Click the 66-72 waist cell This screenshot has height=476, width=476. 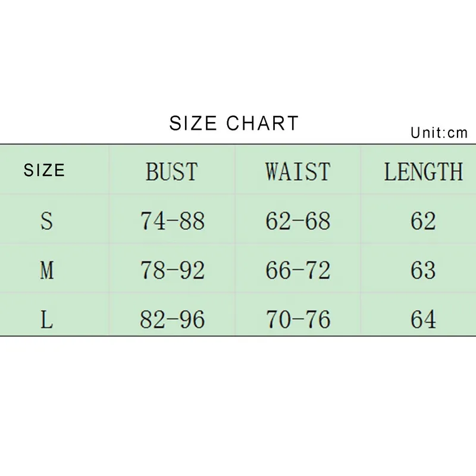[x=298, y=270]
